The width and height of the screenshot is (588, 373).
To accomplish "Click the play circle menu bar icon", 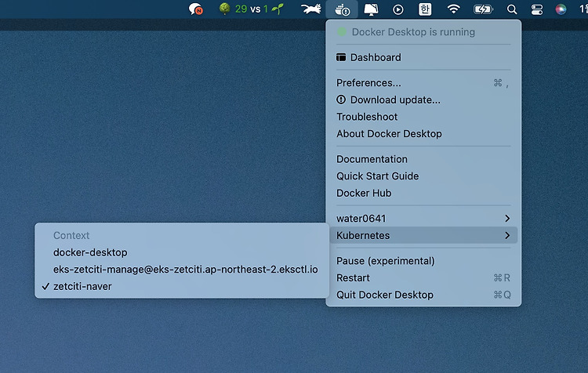I will 397,9.
